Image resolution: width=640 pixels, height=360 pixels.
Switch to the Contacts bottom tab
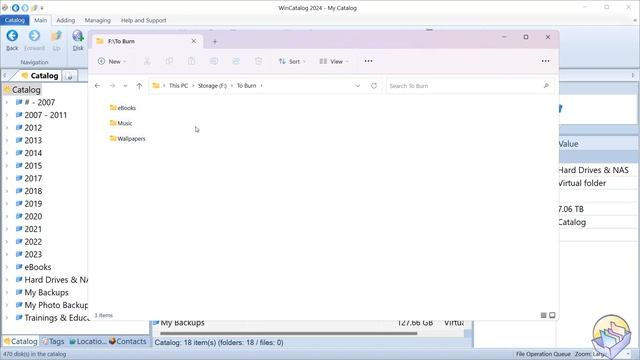point(127,341)
